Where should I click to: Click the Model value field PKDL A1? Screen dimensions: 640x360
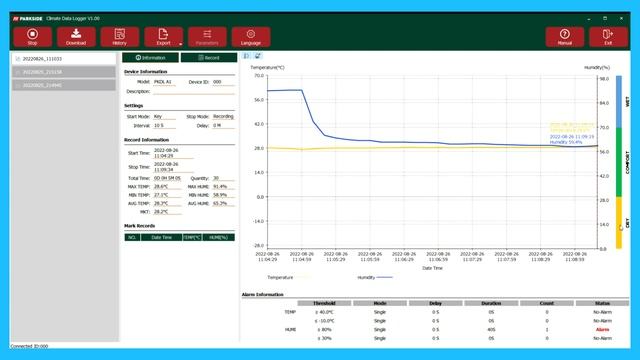164,82
